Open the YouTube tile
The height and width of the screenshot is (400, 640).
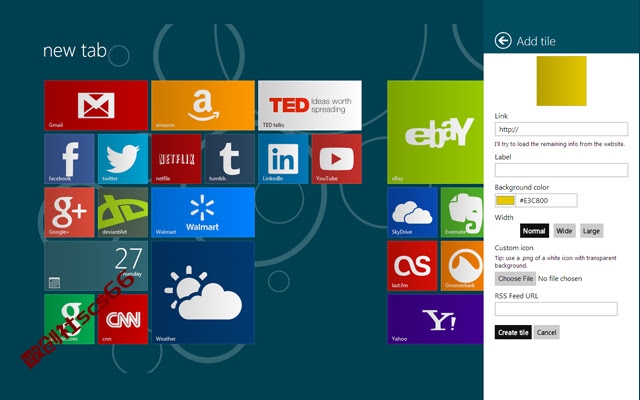click(337, 159)
